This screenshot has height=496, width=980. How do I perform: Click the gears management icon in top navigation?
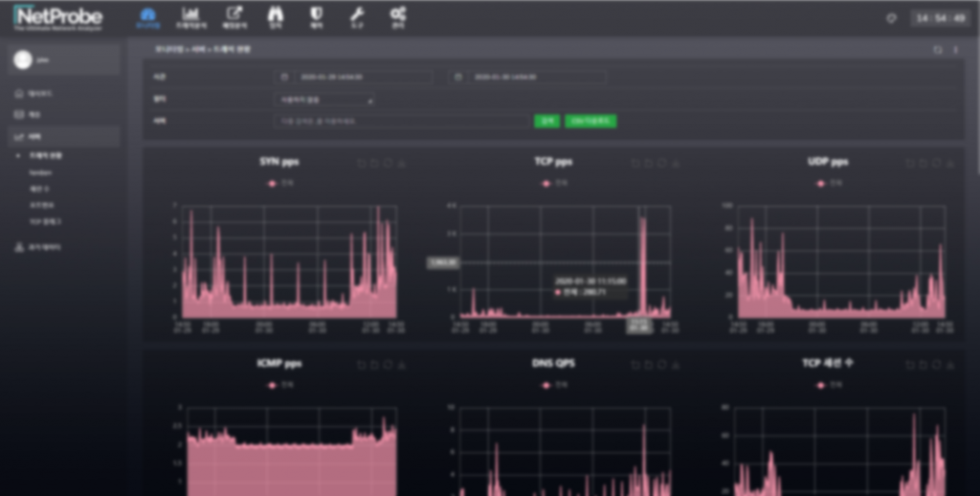coord(398,16)
